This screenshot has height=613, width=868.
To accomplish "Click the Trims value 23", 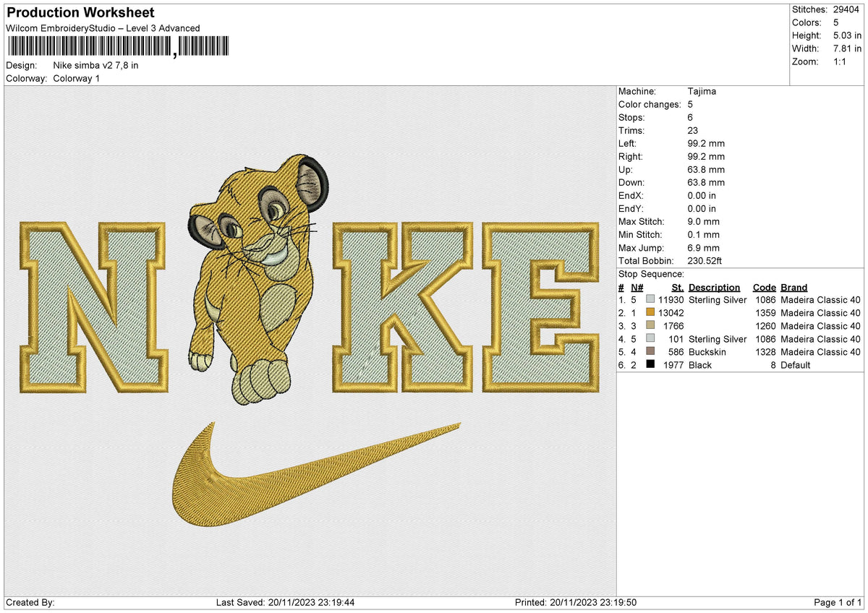I will [x=693, y=131].
